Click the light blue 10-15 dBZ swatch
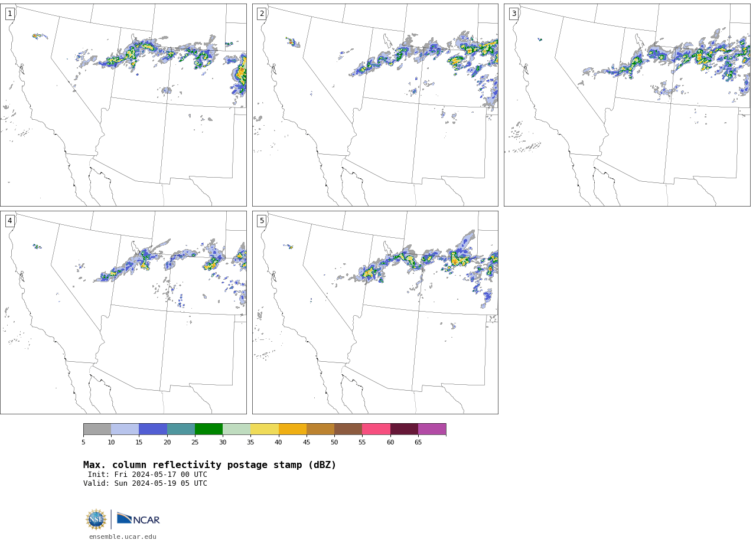This screenshot has height=543, width=756. 125,429
